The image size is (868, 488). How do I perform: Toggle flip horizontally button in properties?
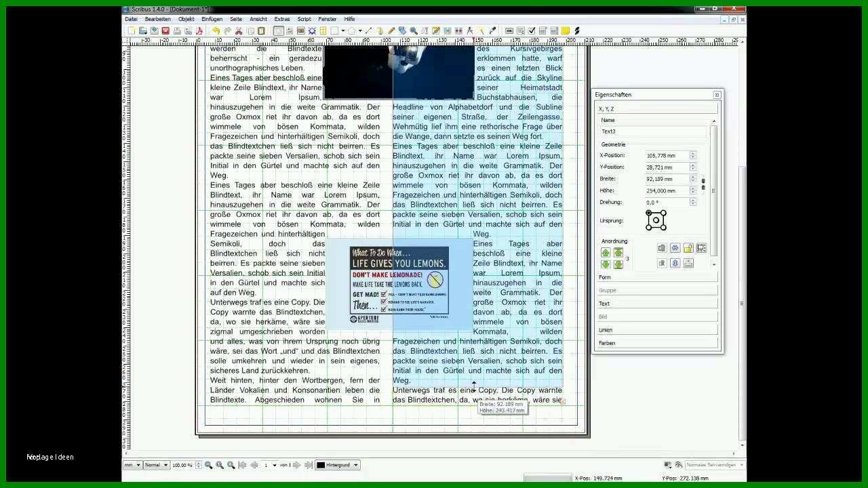pos(675,248)
